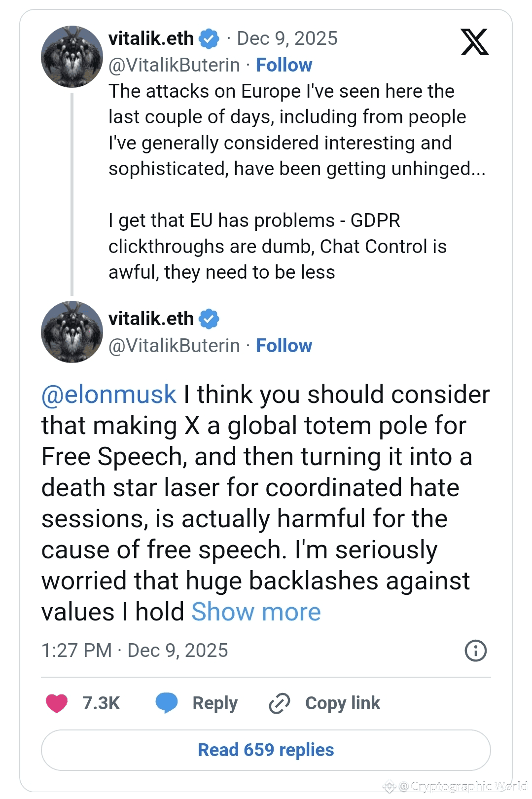Click the heart like icon

[57, 703]
